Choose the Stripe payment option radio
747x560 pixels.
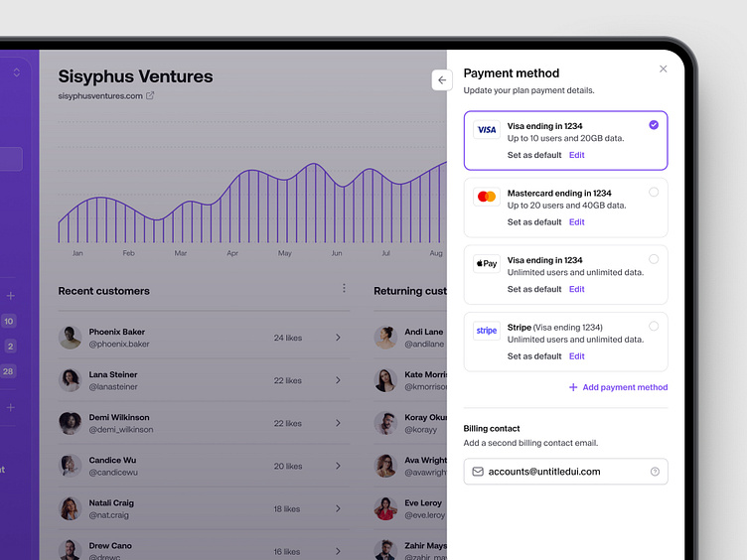click(654, 326)
